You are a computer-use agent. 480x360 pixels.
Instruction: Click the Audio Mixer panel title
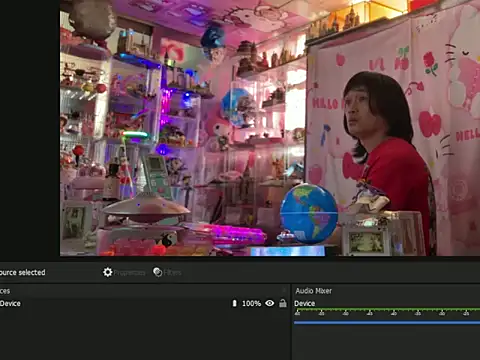[314, 291]
